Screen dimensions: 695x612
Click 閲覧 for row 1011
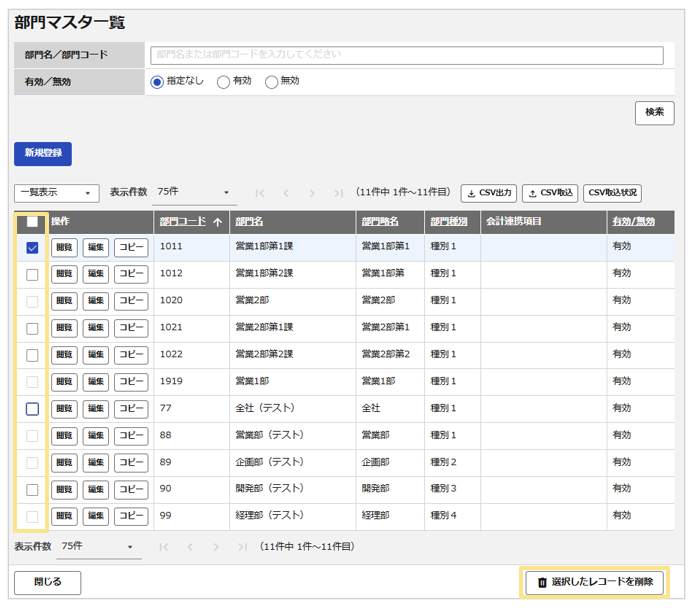click(x=64, y=248)
